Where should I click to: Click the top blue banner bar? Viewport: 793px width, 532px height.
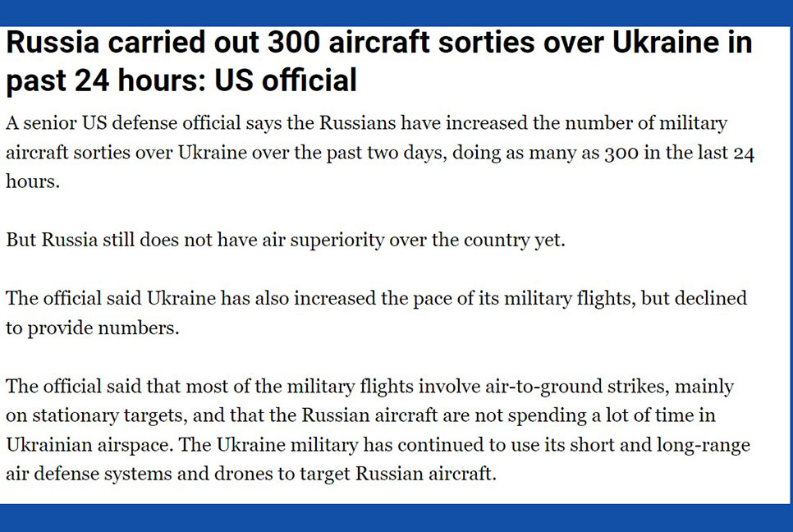396,12
